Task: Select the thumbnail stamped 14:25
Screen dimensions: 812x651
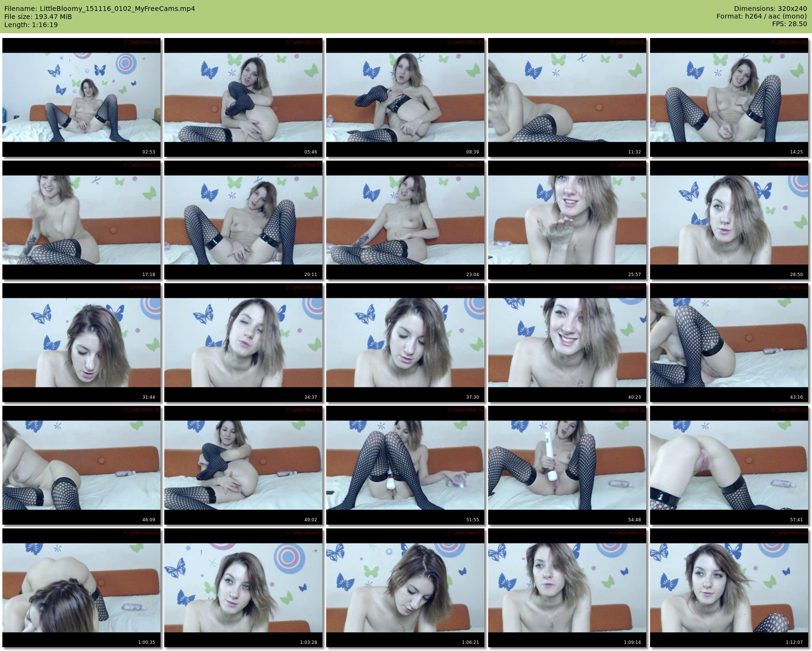Action: click(x=729, y=97)
